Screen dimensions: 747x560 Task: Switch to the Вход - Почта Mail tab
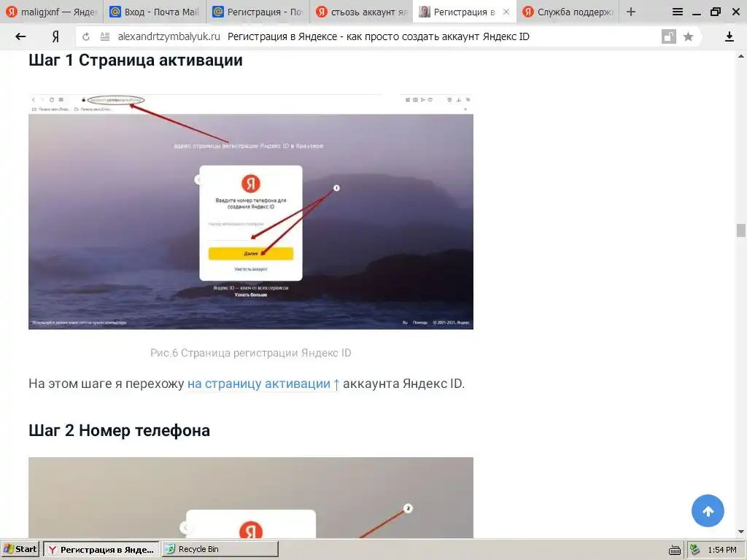(155, 12)
